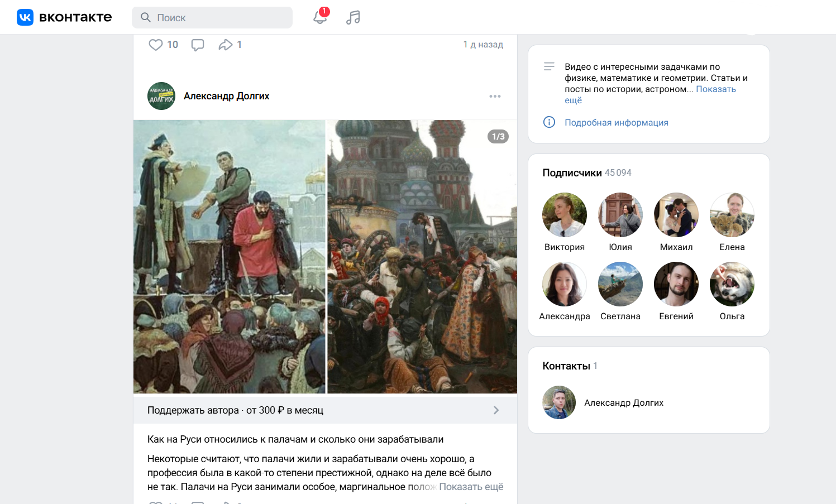Click the search magnifier icon

tap(146, 17)
